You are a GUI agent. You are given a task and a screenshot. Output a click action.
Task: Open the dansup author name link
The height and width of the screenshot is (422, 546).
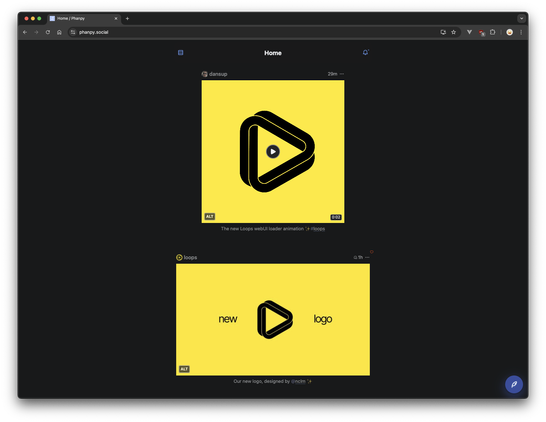pyautogui.click(x=218, y=74)
